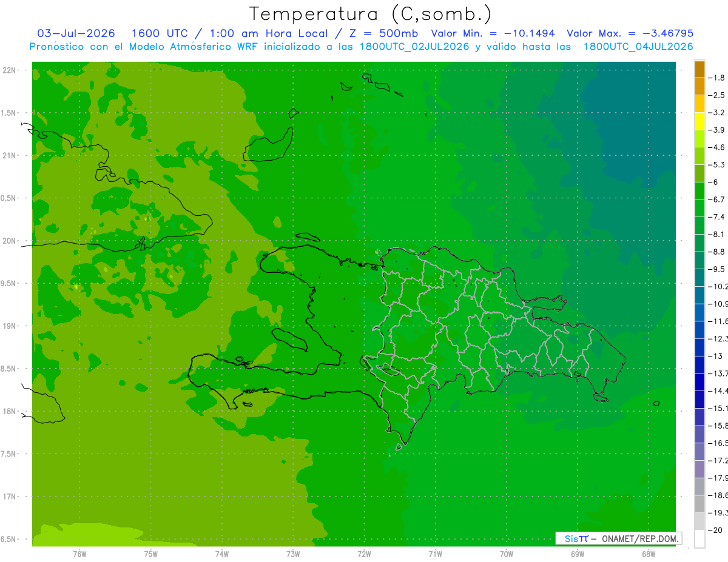Click '1:00 am Hora Local' text
The image size is (728, 562).
[x=269, y=33]
